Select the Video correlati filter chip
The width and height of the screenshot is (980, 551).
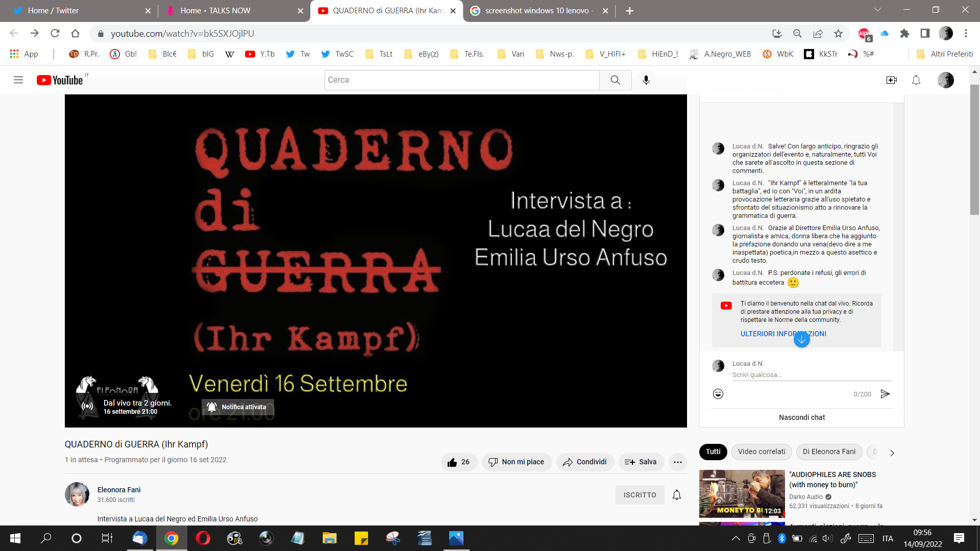[x=761, y=452]
